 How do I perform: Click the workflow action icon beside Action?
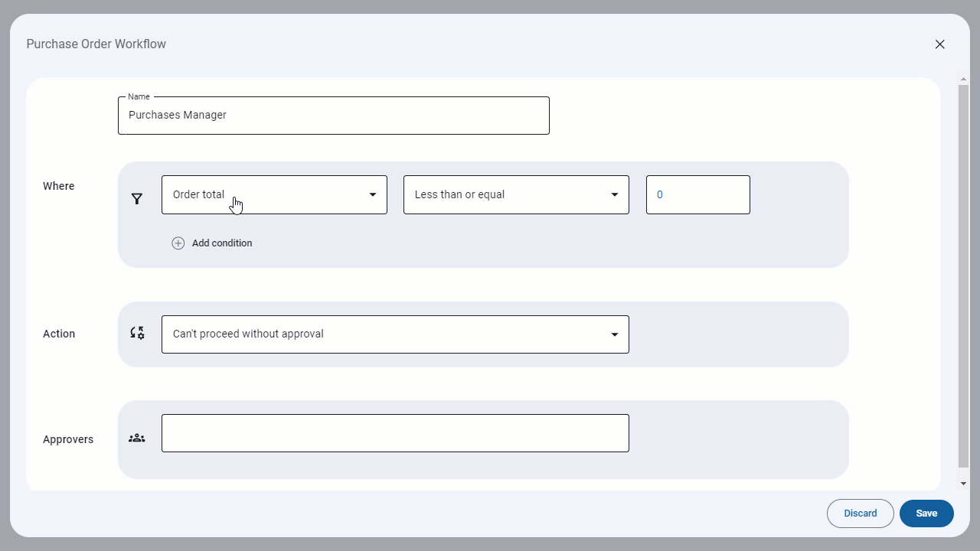point(137,333)
